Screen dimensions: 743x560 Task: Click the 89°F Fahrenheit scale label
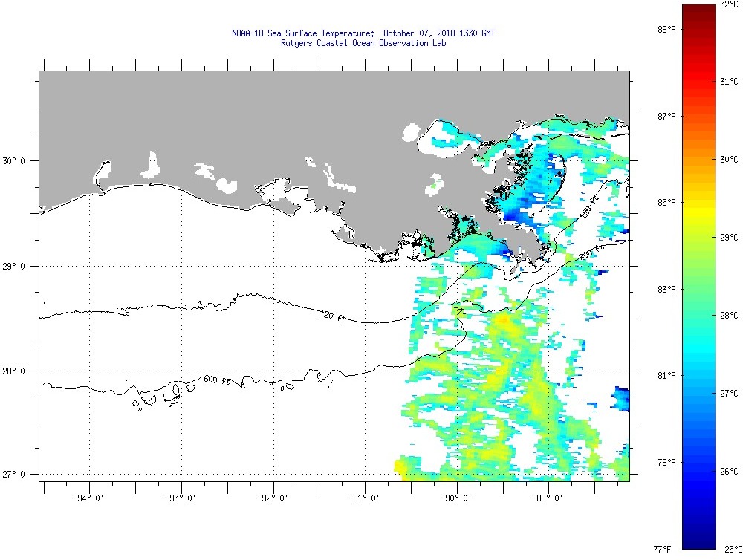pos(666,29)
